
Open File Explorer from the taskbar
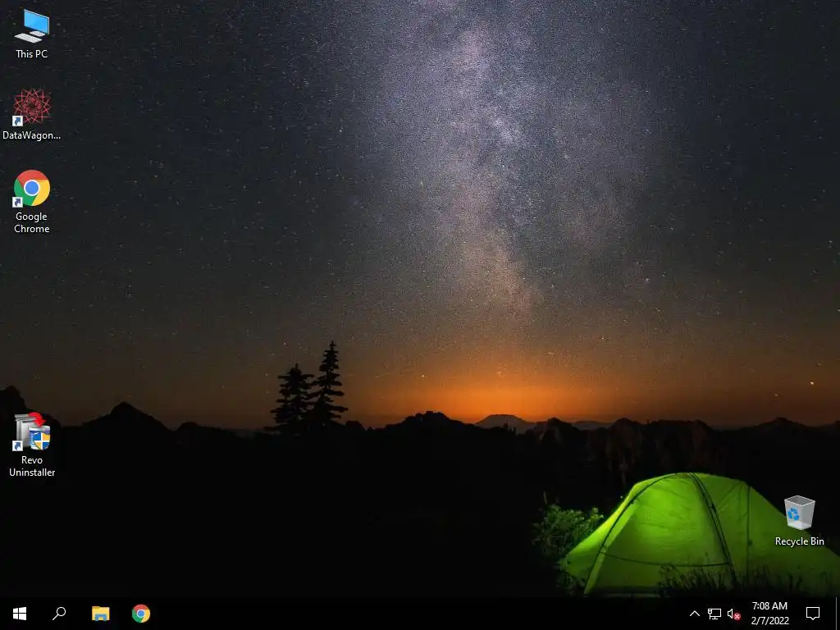[x=100, y=614]
